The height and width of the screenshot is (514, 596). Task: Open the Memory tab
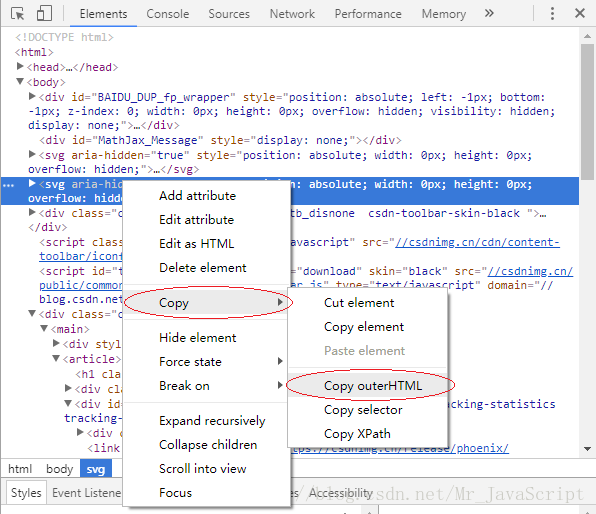pyautogui.click(x=444, y=14)
